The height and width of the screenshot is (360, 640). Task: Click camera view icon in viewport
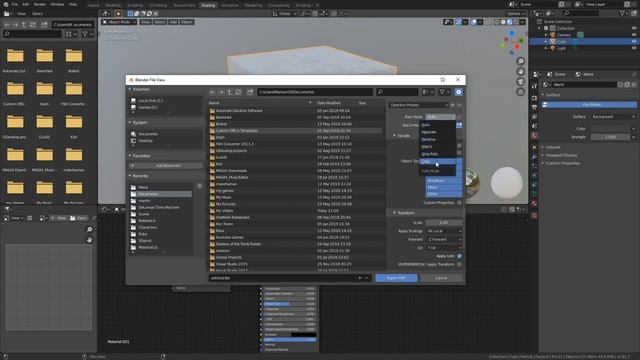pos(520,82)
